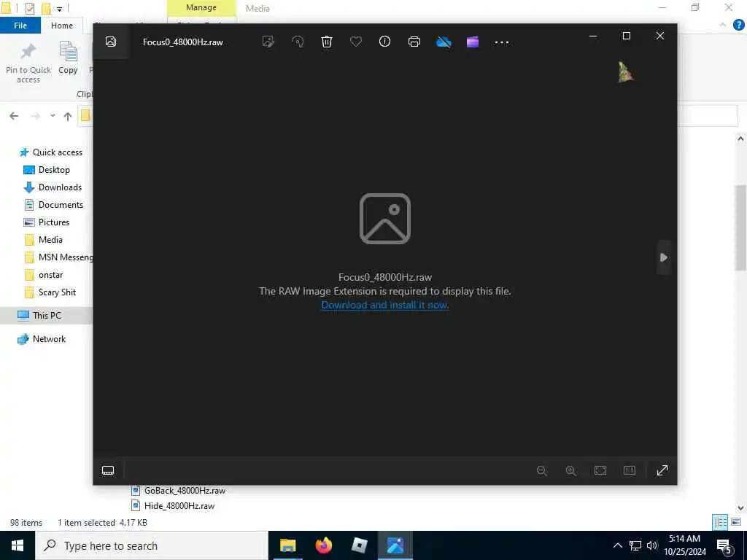Show file info with the info icon
This screenshot has width=747, height=560.
click(385, 42)
